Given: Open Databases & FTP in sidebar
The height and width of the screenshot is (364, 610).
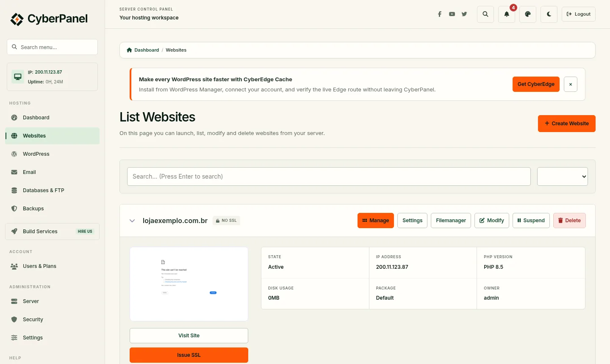Looking at the screenshot, I should click(53, 190).
